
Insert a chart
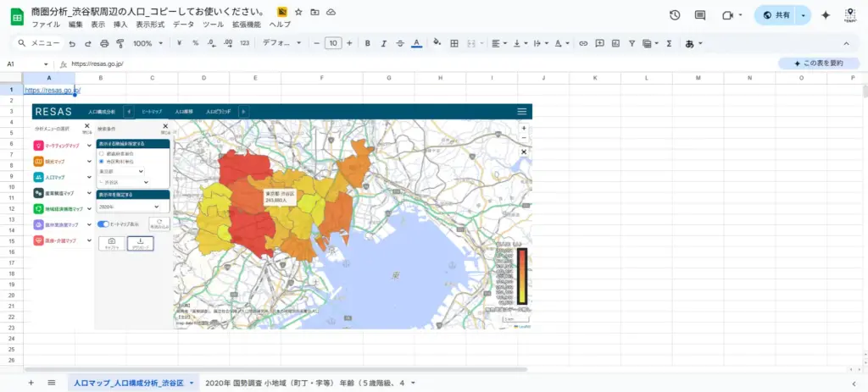tap(615, 43)
